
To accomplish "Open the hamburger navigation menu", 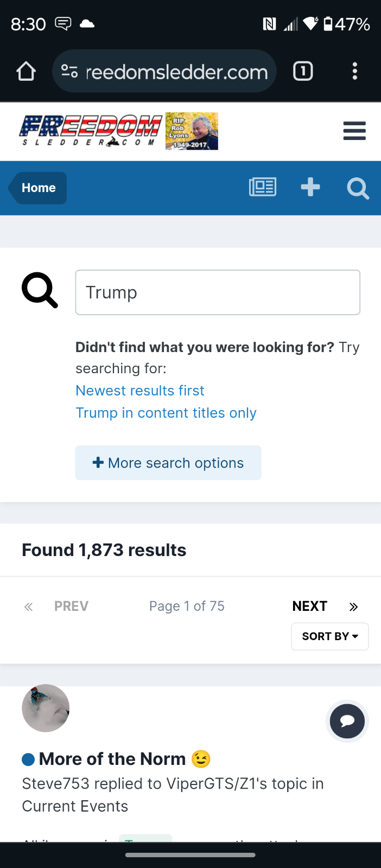I will (354, 131).
